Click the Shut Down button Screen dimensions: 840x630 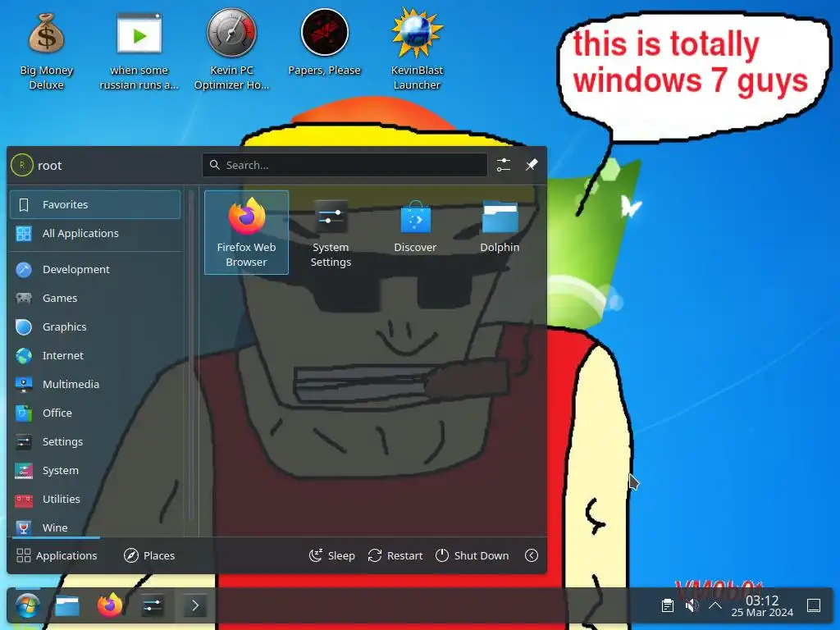[472, 555]
